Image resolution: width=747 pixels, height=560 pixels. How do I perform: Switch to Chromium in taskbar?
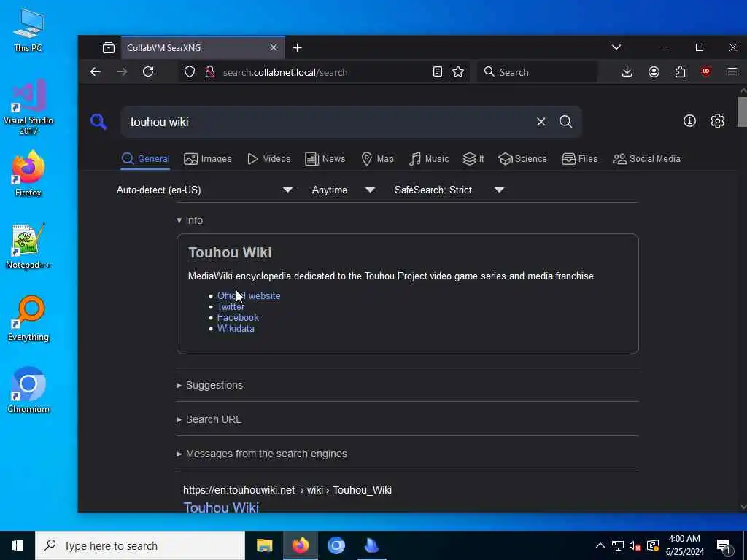[336, 545]
